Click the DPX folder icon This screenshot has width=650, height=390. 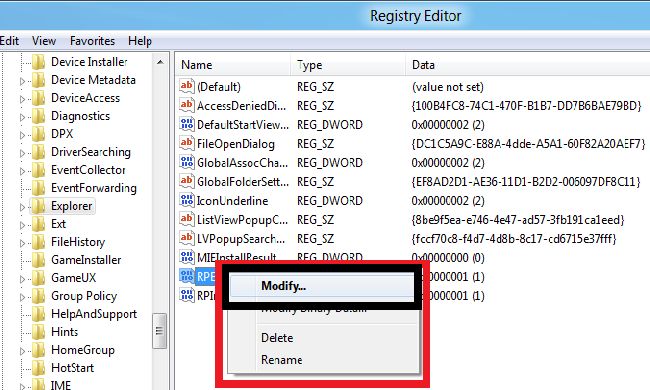click(x=39, y=134)
